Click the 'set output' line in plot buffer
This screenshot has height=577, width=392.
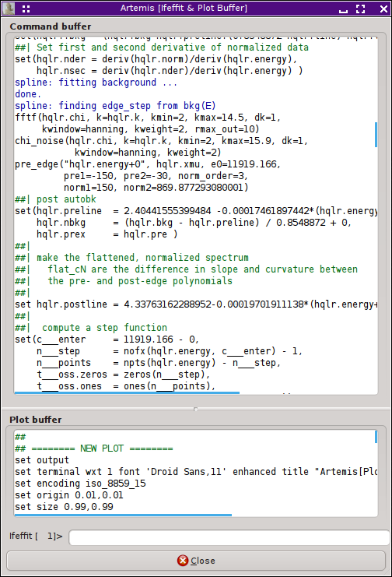pos(42,460)
